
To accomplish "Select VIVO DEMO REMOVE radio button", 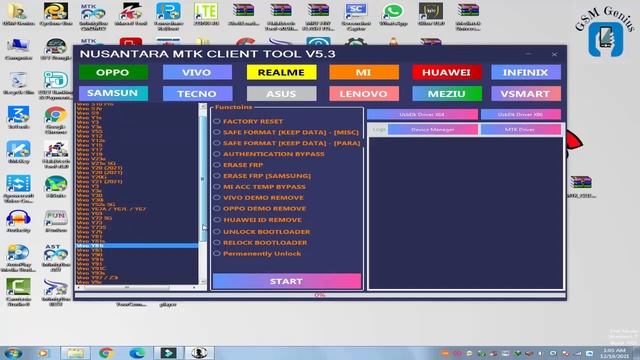I will click(x=217, y=198).
